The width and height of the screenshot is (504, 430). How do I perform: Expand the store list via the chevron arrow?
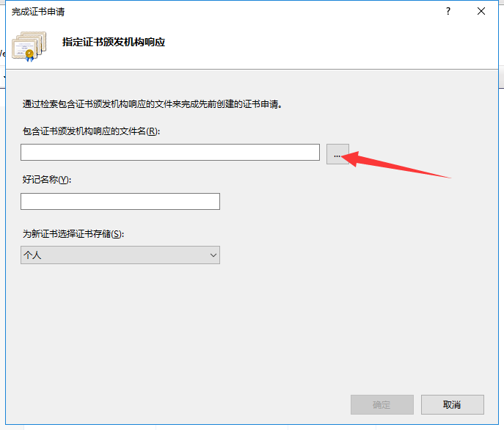pyautogui.click(x=213, y=255)
